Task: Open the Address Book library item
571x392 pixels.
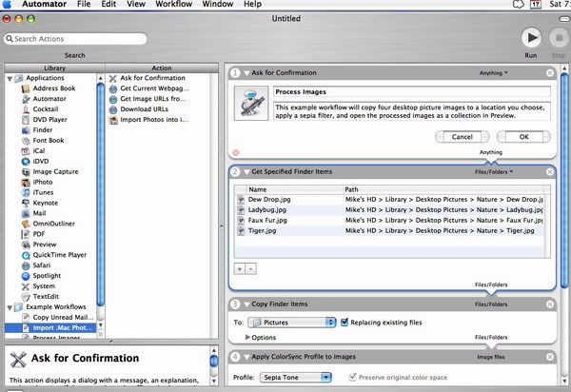Action: pyautogui.click(x=54, y=88)
